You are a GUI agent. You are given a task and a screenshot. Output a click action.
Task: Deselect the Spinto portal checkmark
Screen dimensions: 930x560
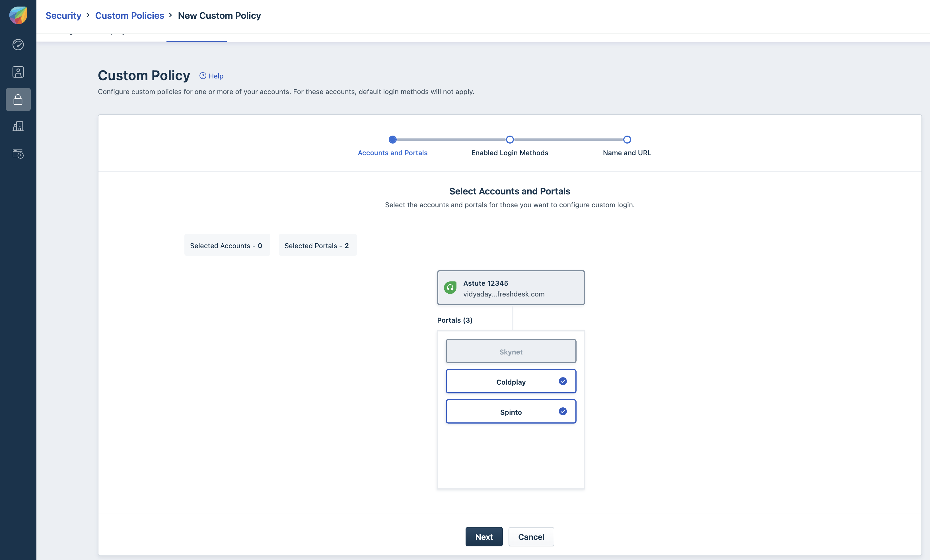click(x=562, y=411)
